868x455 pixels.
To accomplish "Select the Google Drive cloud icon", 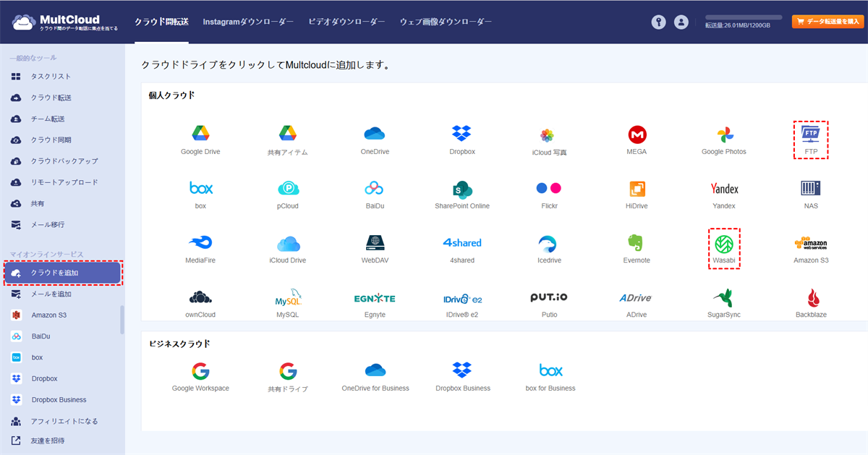I will [x=200, y=134].
